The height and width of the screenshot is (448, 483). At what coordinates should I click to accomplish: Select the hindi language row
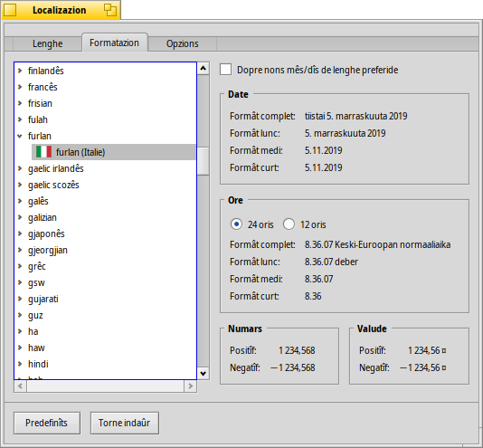click(x=105, y=364)
